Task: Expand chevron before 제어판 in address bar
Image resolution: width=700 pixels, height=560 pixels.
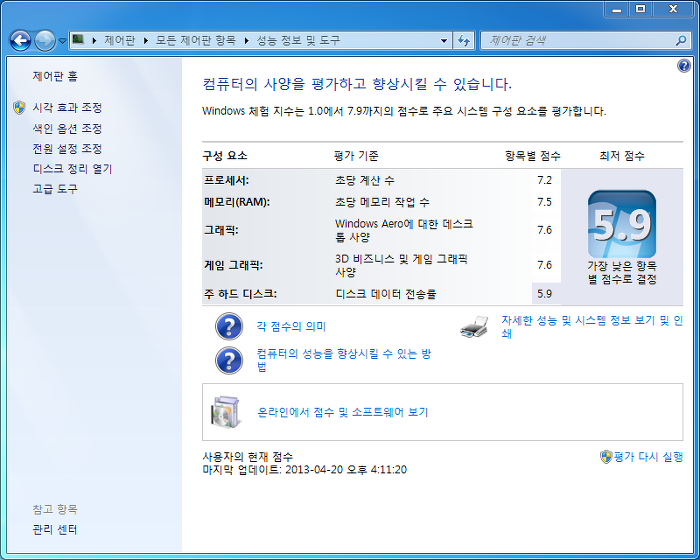Action: (x=94, y=41)
